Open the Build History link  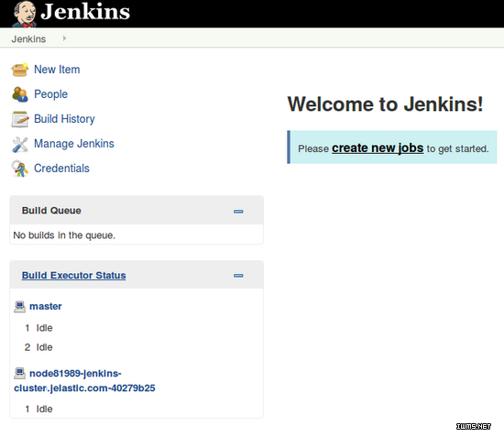[64, 119]
